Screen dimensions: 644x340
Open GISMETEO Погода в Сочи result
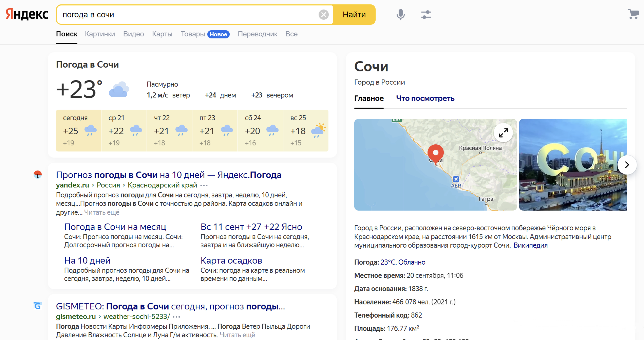pyautogui.click(x=171, y=306)
